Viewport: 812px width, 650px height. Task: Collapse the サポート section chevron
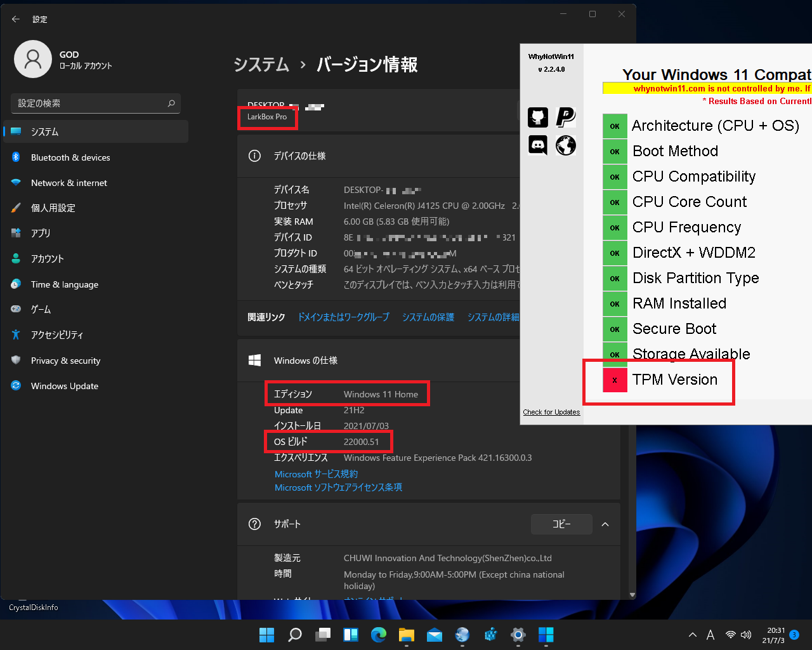coord(605,524)
